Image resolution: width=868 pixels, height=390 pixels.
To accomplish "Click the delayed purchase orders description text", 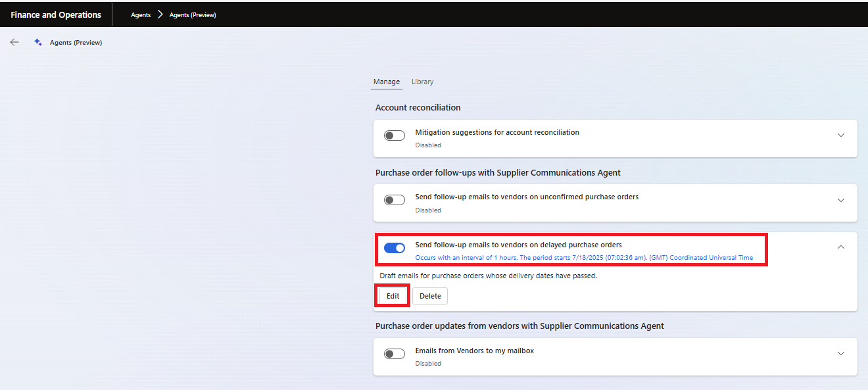I will point(488,276).
